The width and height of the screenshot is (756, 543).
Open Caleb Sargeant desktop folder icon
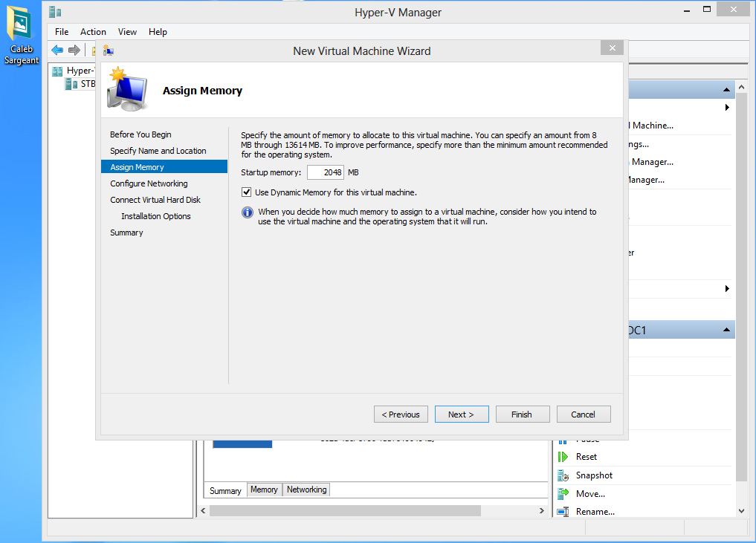pyautogui.click(x=22, y=35)
